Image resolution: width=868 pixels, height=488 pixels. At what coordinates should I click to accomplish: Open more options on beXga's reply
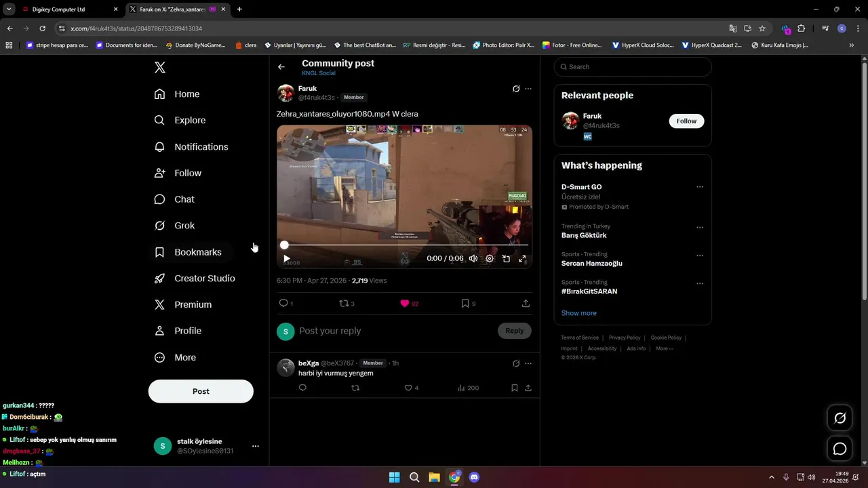pos(528,363)
